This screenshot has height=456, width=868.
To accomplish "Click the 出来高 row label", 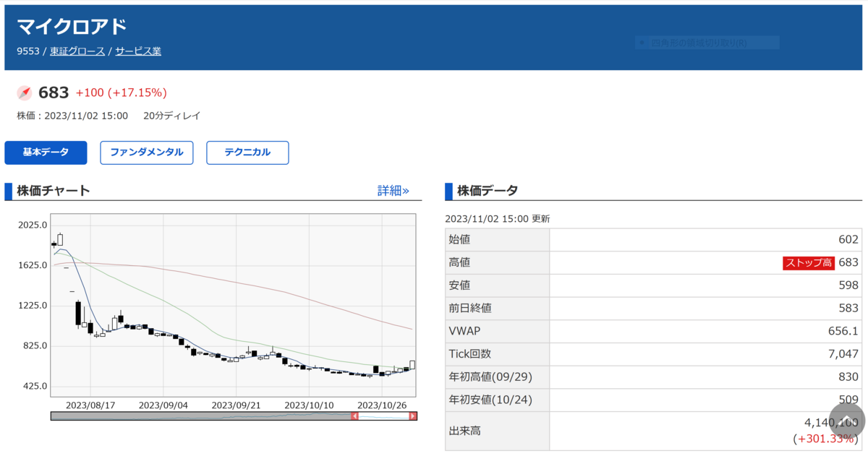I will (465, 431).
